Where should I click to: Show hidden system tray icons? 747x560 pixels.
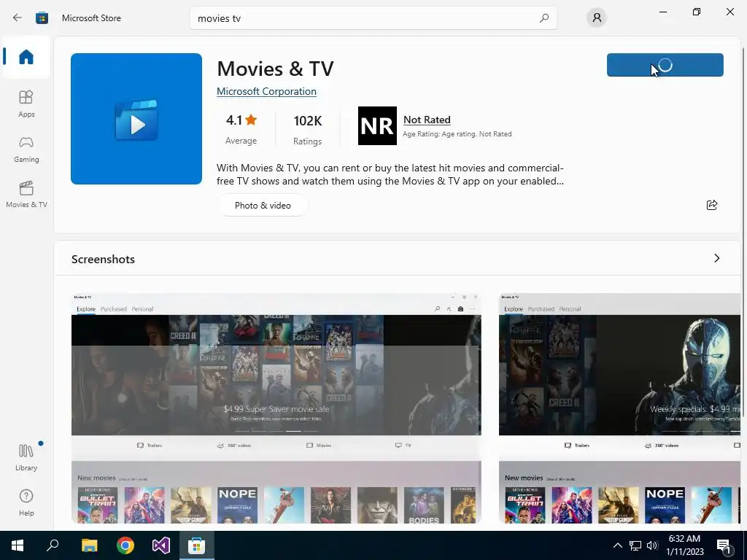617,545
